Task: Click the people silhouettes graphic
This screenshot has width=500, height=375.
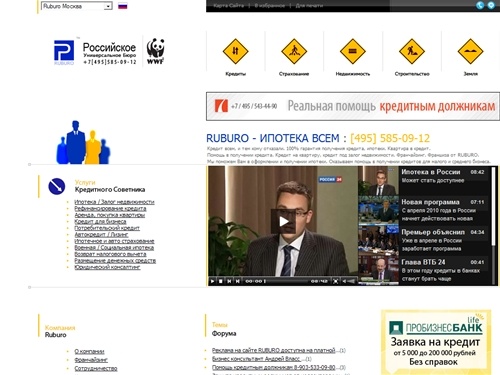Action: 83,142
